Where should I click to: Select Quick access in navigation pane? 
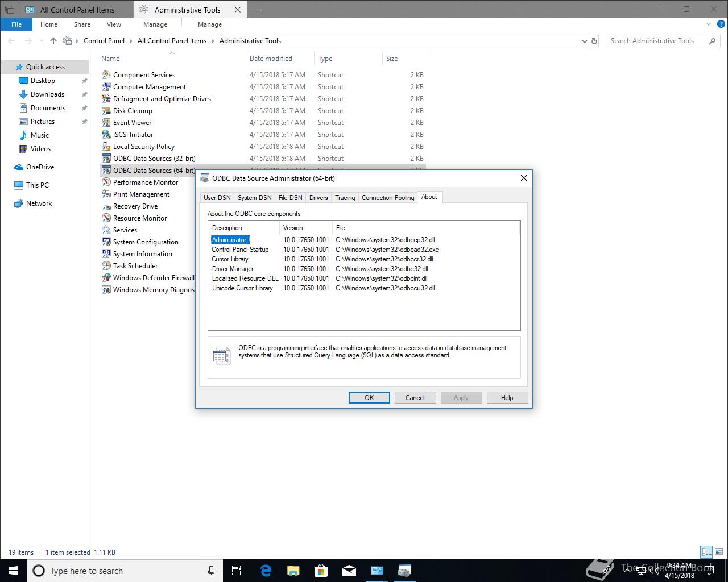point(45,67)
